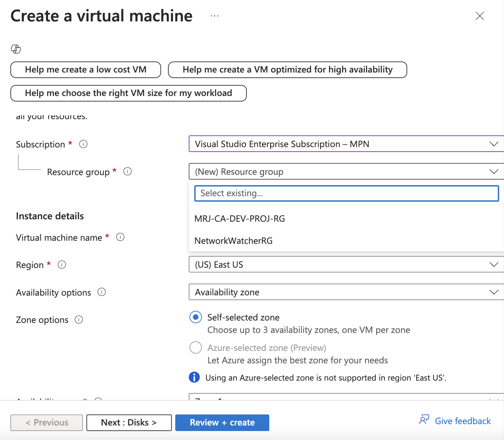The image size is (504, 440).
Task: Show info tooltip for Resource group
Action: pos(128,171)
